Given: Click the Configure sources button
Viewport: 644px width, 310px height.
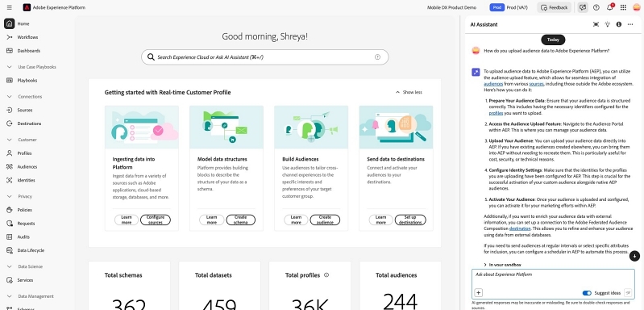Looking at the screenshot, I should 156,220.
